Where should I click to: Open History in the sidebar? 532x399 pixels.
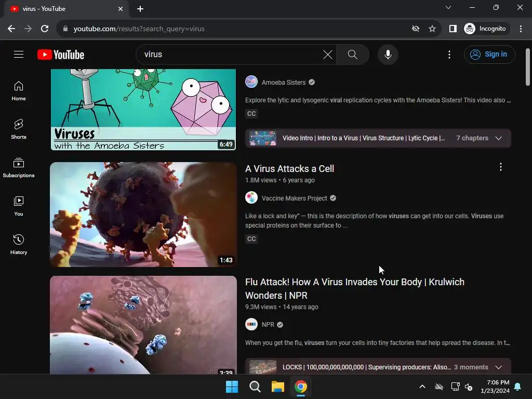[x=19, y=244]
